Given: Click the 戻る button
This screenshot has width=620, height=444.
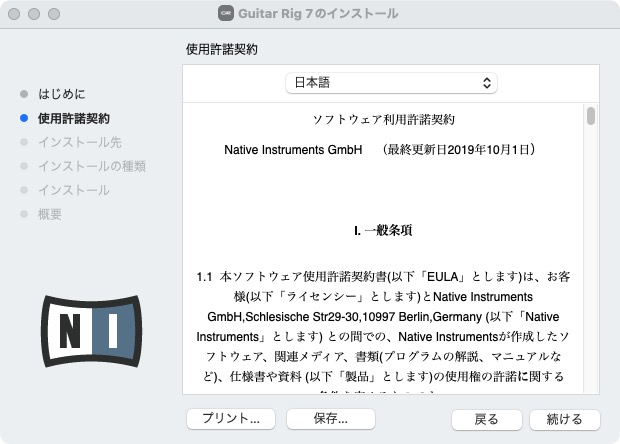Looking at the screenshot, I should [x=486, y=419].
